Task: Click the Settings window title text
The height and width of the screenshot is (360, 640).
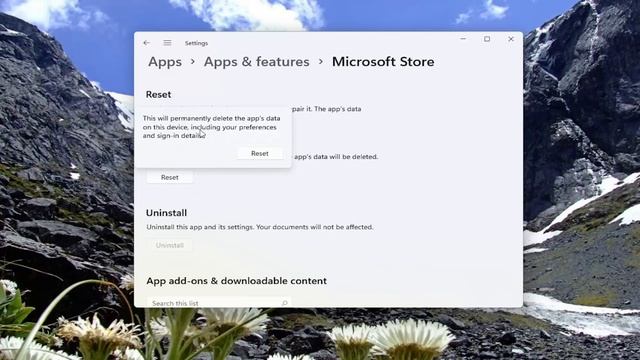Action: pyautogui.click(x=196, y=43)
